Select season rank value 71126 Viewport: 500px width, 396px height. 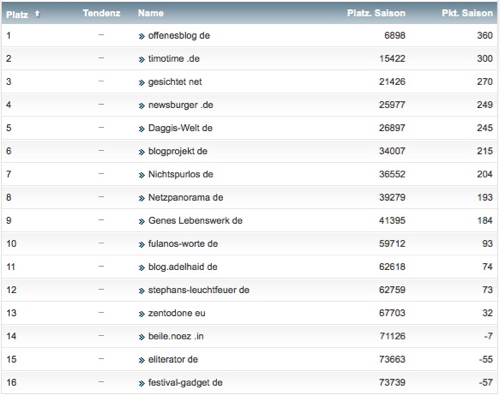tap(392, 336)
